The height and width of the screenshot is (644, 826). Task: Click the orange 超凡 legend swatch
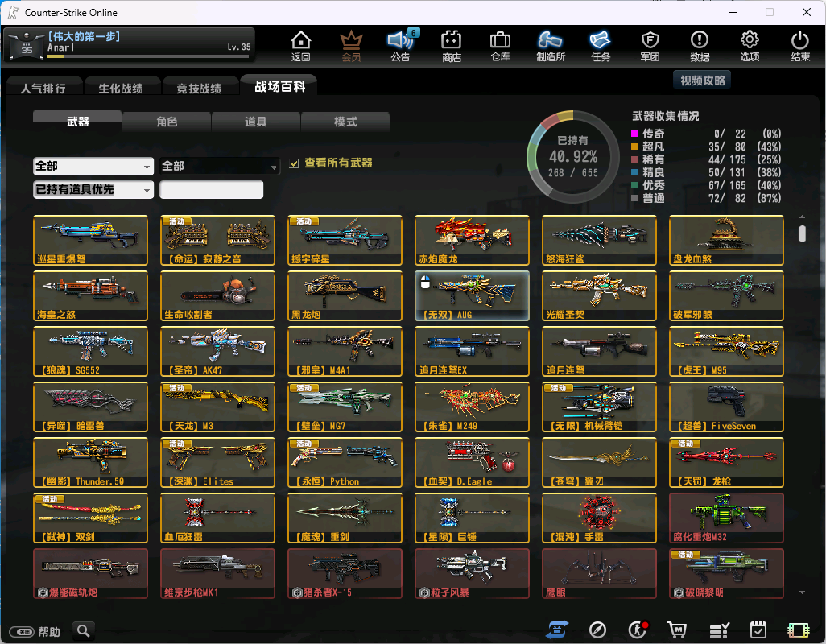click(x=634, y=147)
